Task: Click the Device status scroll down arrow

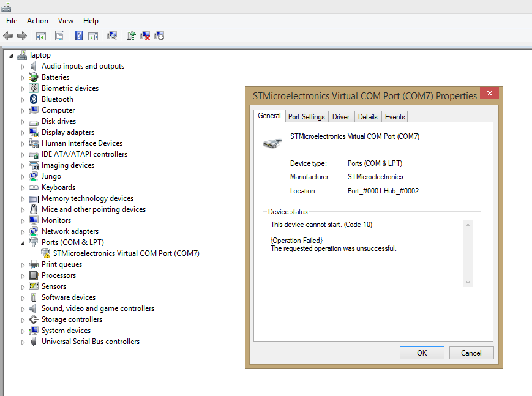Action: [468, 282]
